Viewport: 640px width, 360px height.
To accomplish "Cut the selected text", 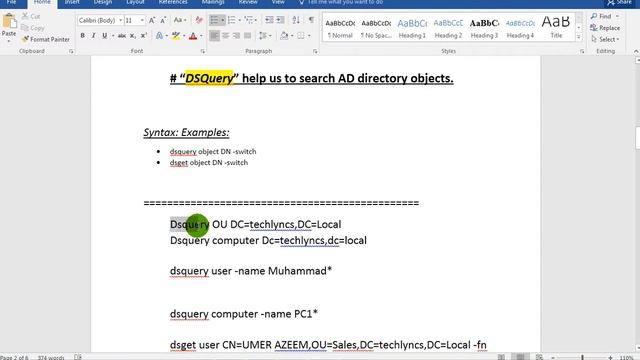I will pos(31,16).
